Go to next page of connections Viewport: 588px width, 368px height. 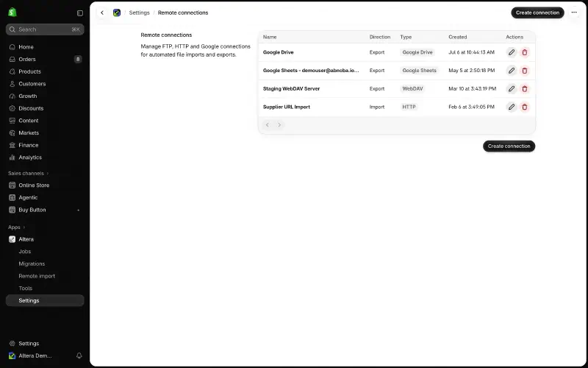click(x=279, y=125)
